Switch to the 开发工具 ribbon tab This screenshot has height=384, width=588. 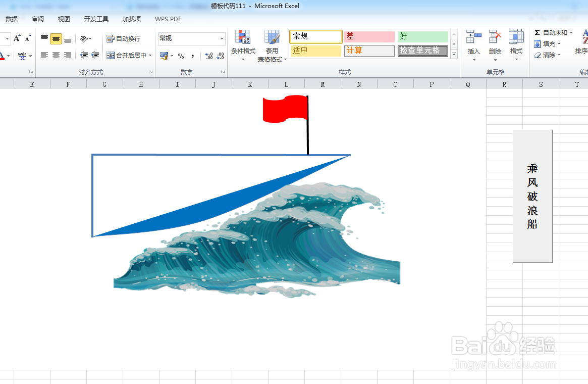(96, 19)
